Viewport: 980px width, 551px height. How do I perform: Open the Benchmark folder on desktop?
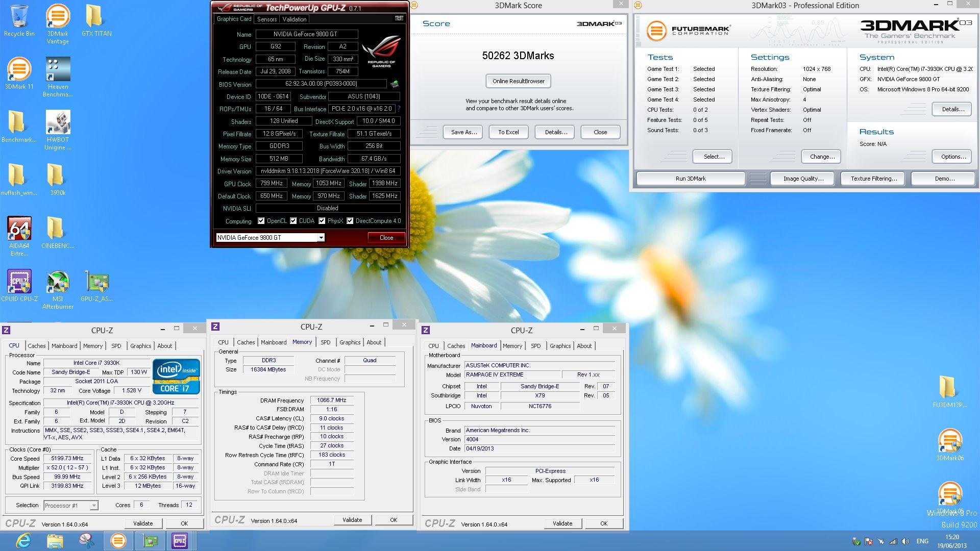pyautogui.click(x=19, y=127)
